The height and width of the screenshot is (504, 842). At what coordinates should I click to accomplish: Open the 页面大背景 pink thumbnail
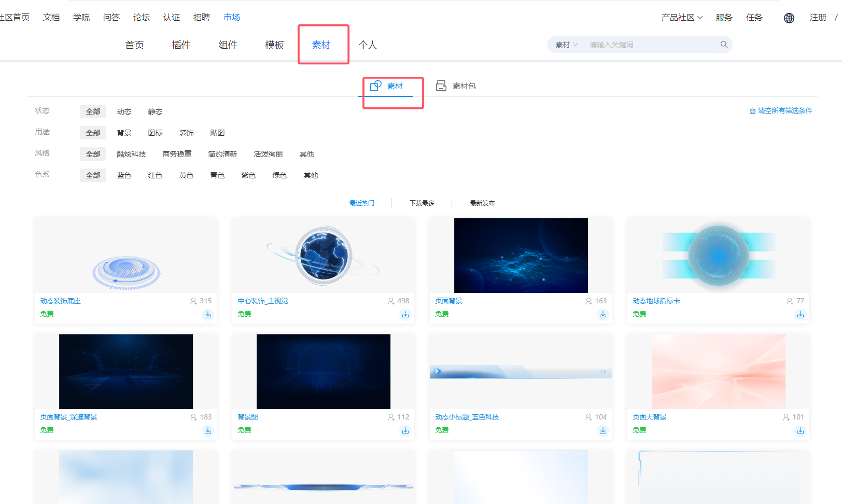(x=719, y=372)
